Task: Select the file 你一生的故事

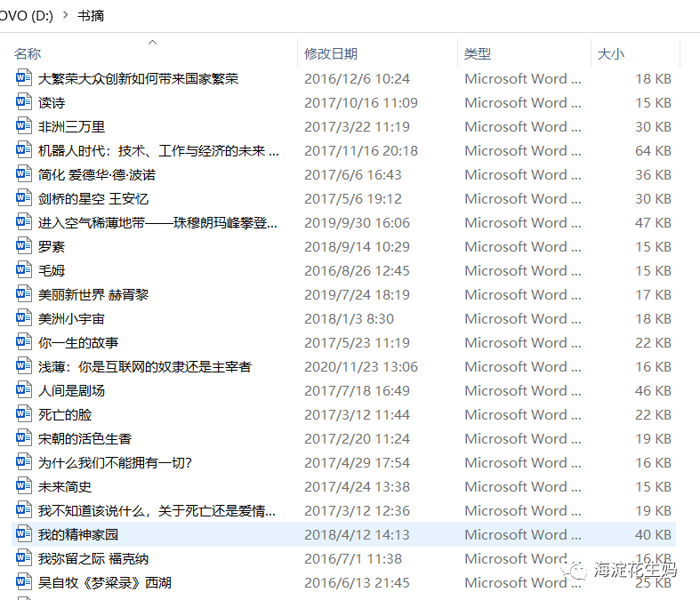Action: coord(78,343)
